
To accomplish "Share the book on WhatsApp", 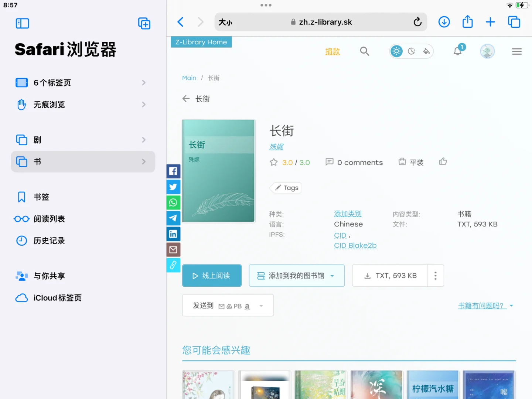I will 173,202.
